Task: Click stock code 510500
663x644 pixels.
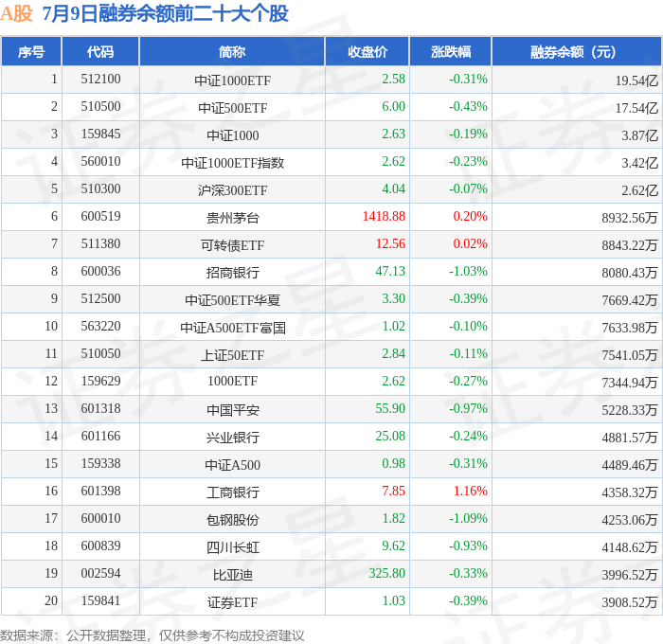Action: 100,106
